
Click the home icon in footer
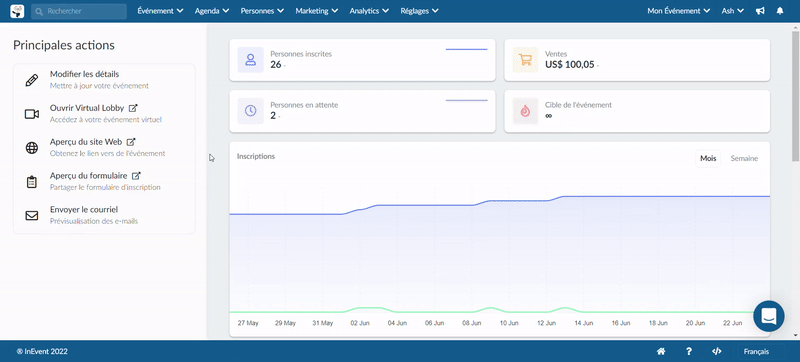(661, 351)
